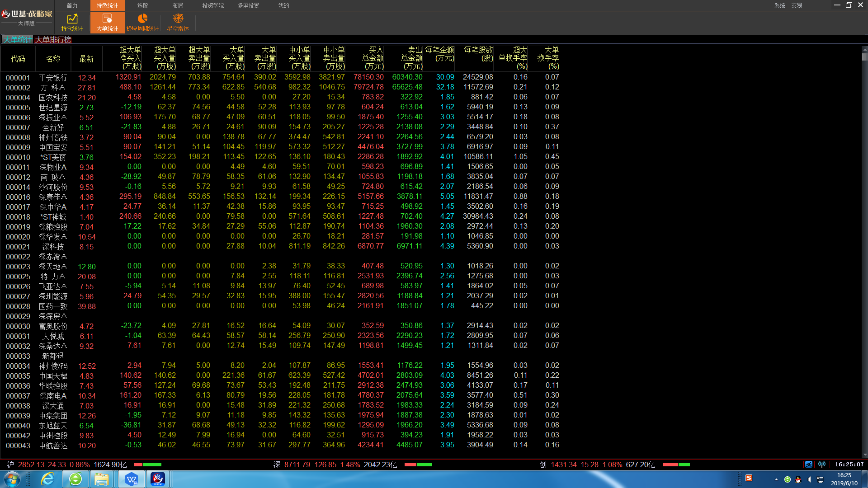Click the signal broadcast status icon

pos(822,465)
